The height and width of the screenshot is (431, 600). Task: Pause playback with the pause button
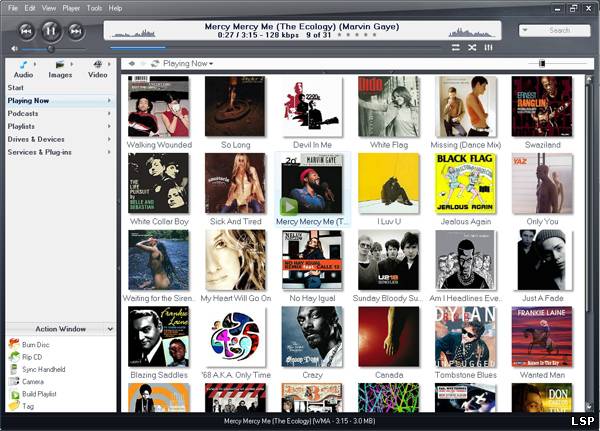point(51,30)
